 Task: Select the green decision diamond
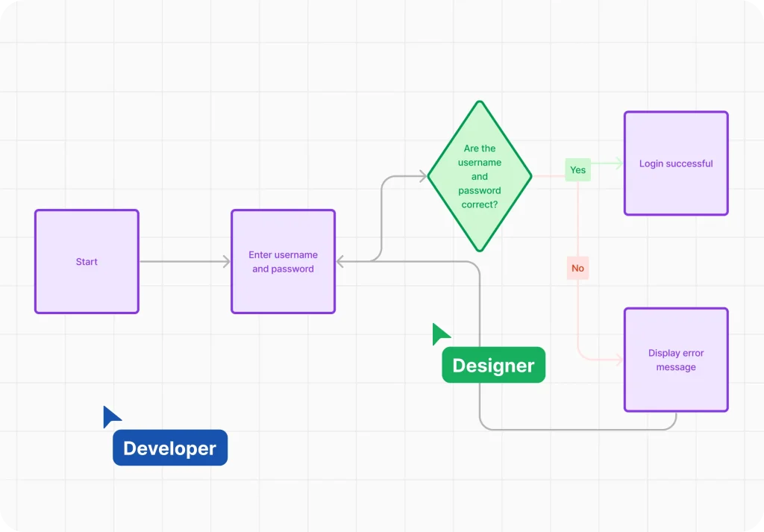point(480,176)
